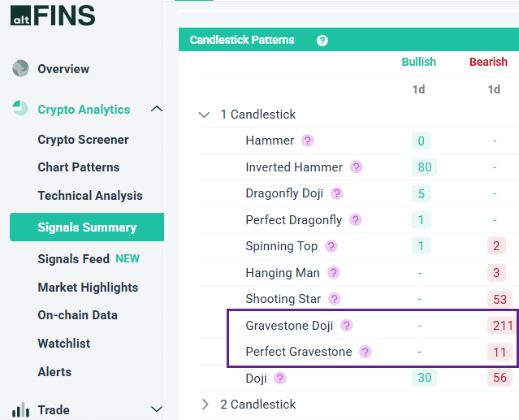This screenshot has width=519, height=420.
Task: Click the help icon next to Hammer
Action: 308,141
